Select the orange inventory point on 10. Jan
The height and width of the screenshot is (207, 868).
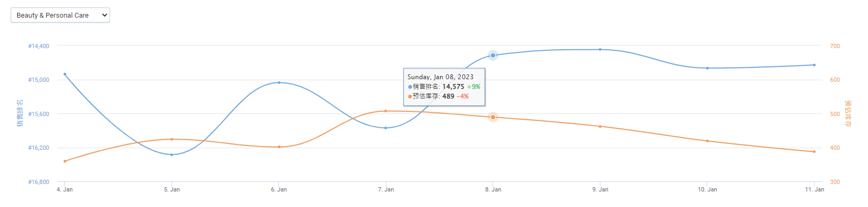[x=707, y=141]
